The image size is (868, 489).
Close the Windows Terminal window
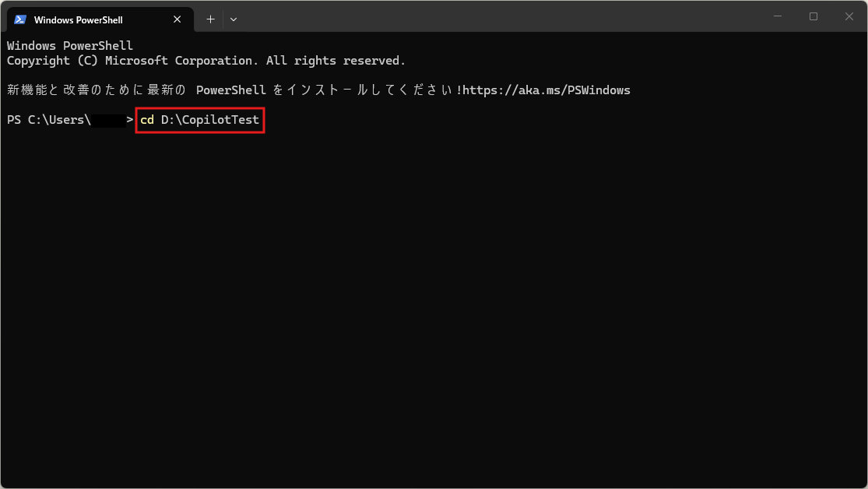click(849, 16)
